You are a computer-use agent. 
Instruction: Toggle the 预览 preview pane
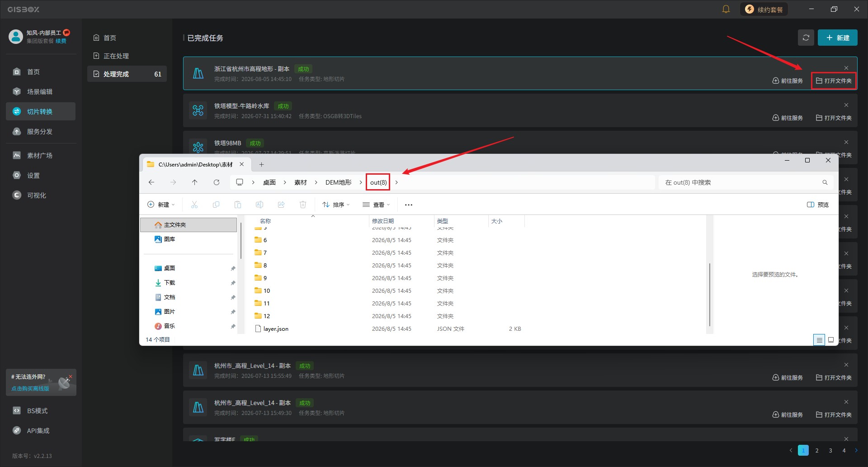(818, 205)
